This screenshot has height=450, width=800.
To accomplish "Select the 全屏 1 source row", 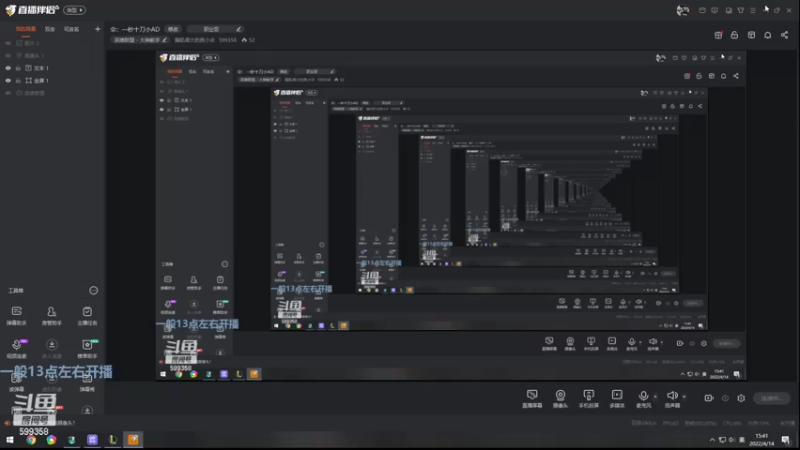I will point(53,81).
